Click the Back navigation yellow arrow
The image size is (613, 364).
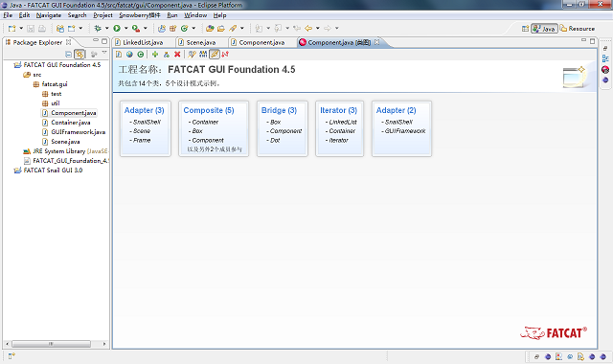pyautogui.click(x=308, y=28)
